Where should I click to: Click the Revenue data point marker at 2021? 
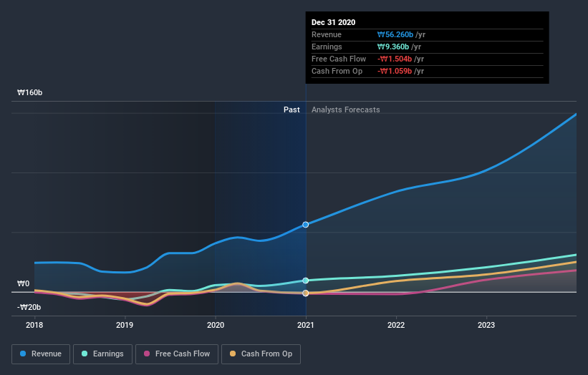(306, 225)
